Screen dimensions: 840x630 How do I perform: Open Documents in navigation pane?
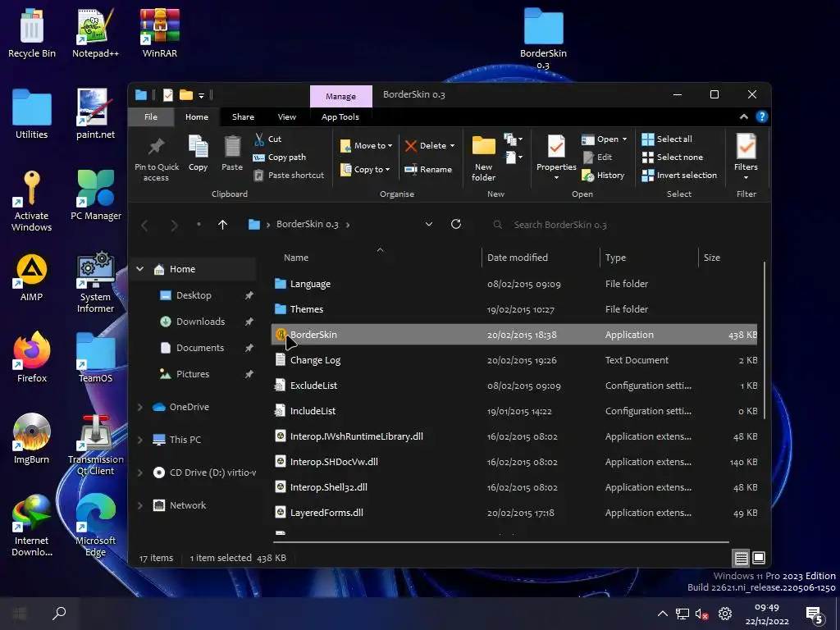point(200,348)
